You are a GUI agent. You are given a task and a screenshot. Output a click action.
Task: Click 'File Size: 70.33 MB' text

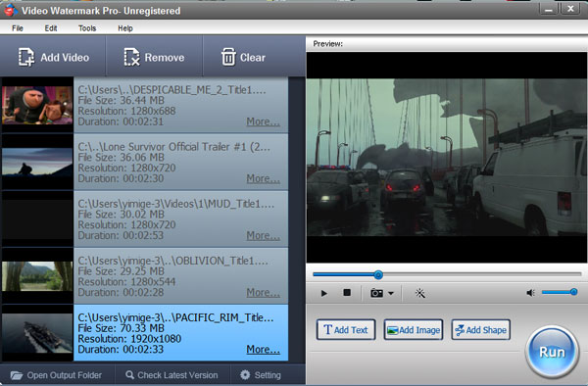pos(121,328)
